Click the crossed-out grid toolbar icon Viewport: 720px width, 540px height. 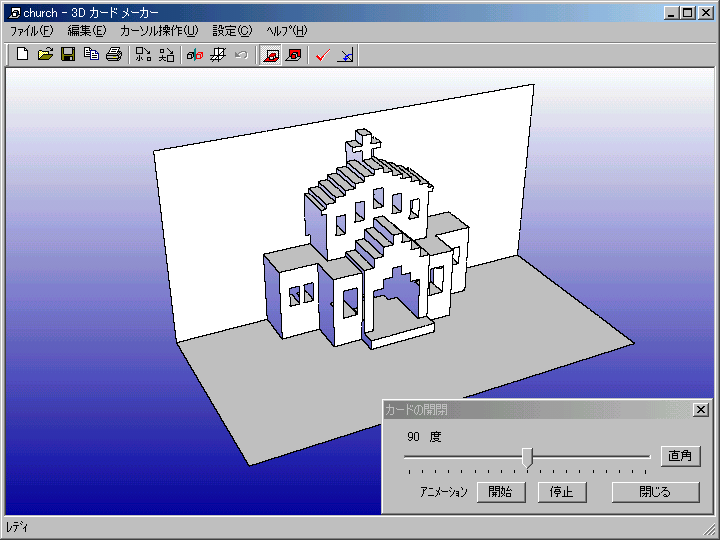coord(218,55)
